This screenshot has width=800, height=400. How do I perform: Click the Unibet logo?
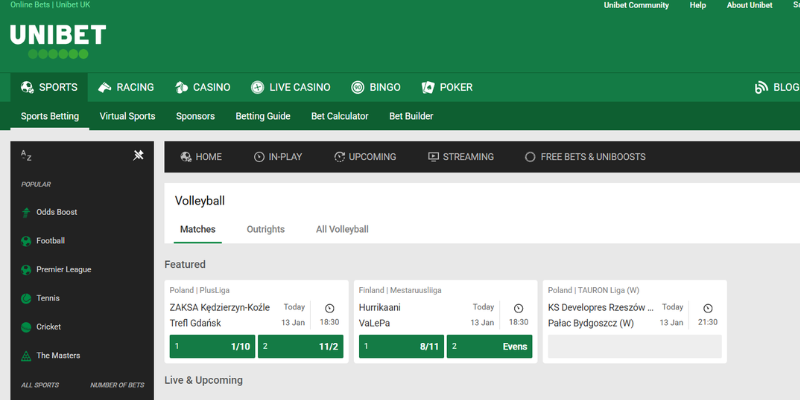pyautogui.click(x=58, y=41)
